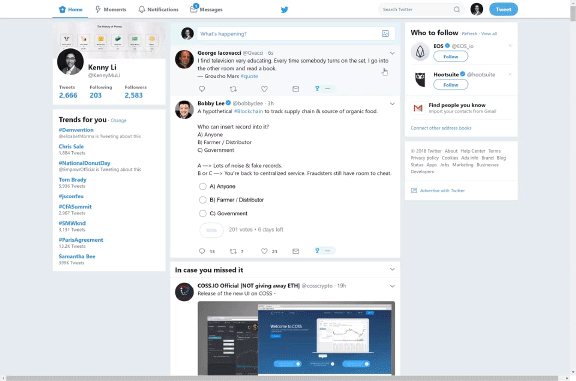Dismiss the EOS follow suggestion

point(510,46)
